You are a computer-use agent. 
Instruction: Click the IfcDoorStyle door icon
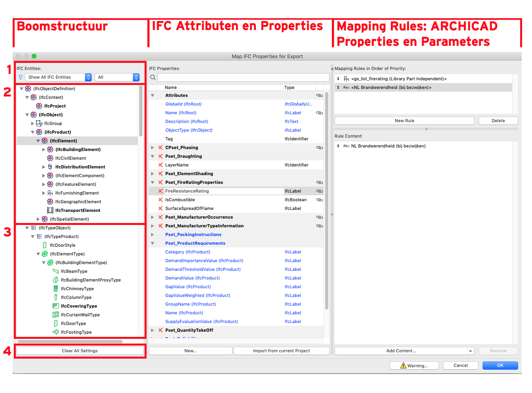pos(45,245)
